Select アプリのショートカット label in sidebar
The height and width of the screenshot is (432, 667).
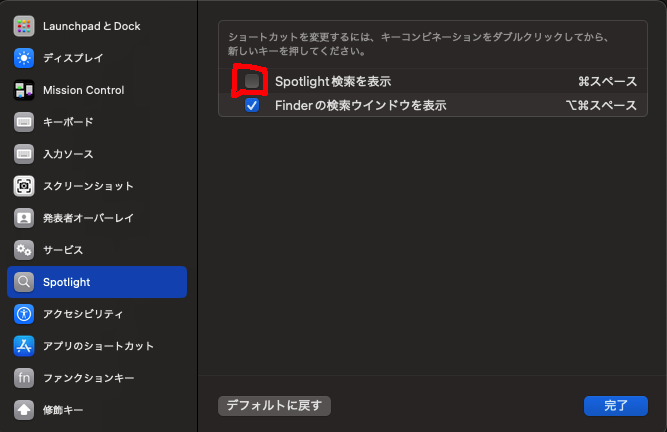click(98, 346)
